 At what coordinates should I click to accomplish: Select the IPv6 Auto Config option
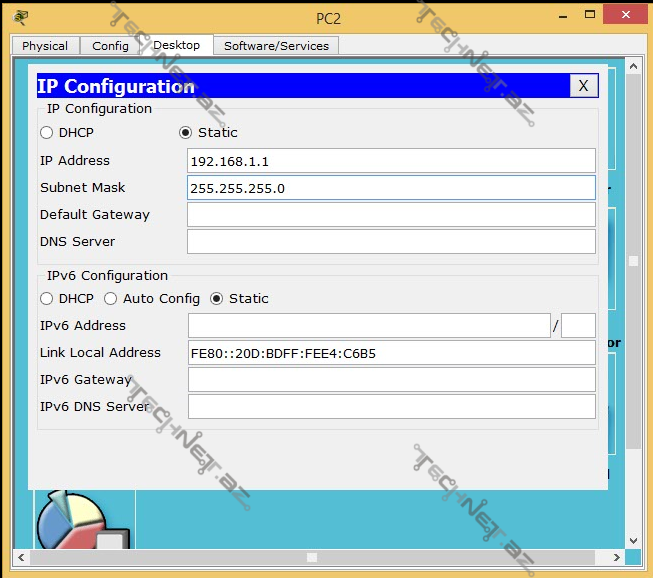click(112, 299)
